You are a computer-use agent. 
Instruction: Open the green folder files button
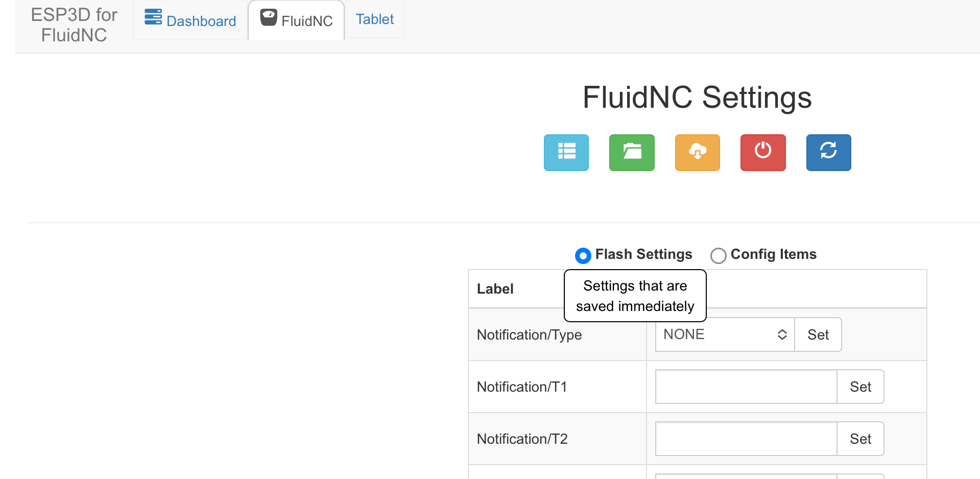[632, 152]
